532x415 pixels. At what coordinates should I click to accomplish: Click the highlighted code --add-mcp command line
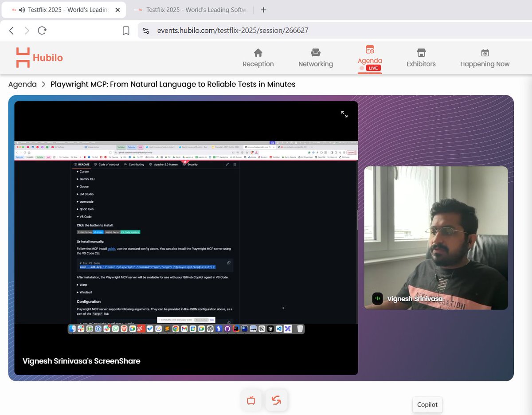click(148, 267)
